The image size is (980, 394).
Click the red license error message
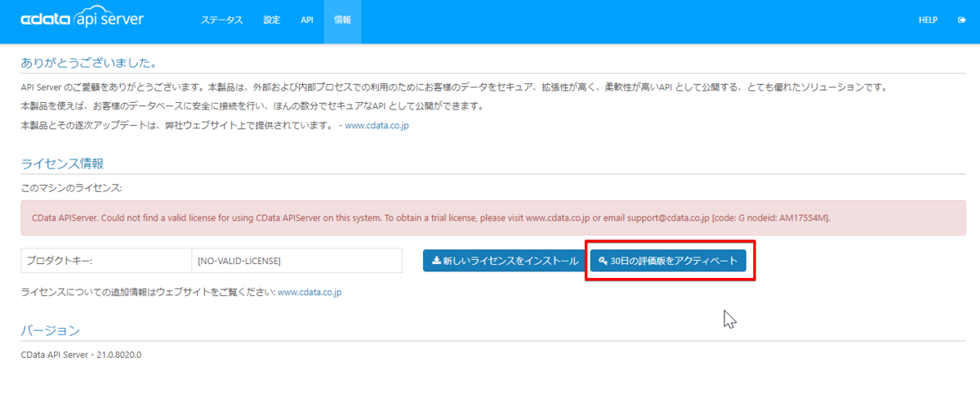coord(492,218)
